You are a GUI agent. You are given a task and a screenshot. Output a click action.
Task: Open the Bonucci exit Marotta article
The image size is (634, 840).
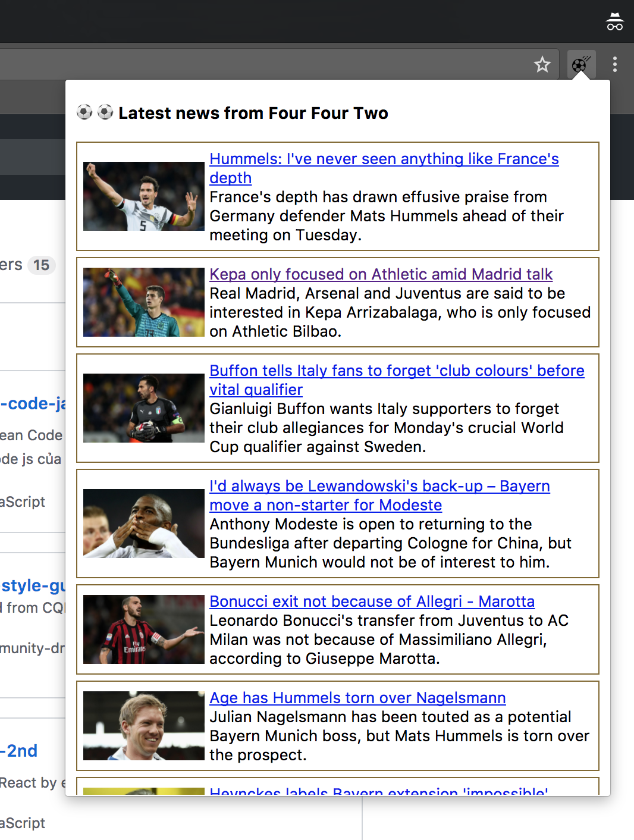tap(372, 601)
